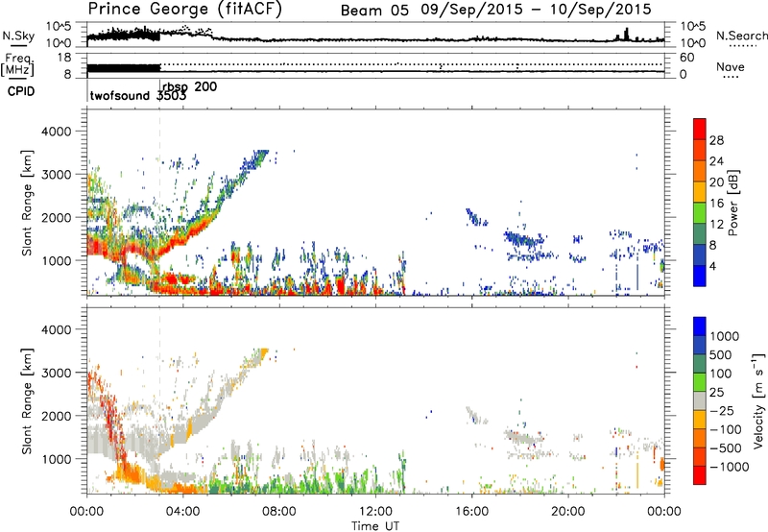Click the dotted line sample under 'N.Search'
768x532 pixels.
click(743, 46)
